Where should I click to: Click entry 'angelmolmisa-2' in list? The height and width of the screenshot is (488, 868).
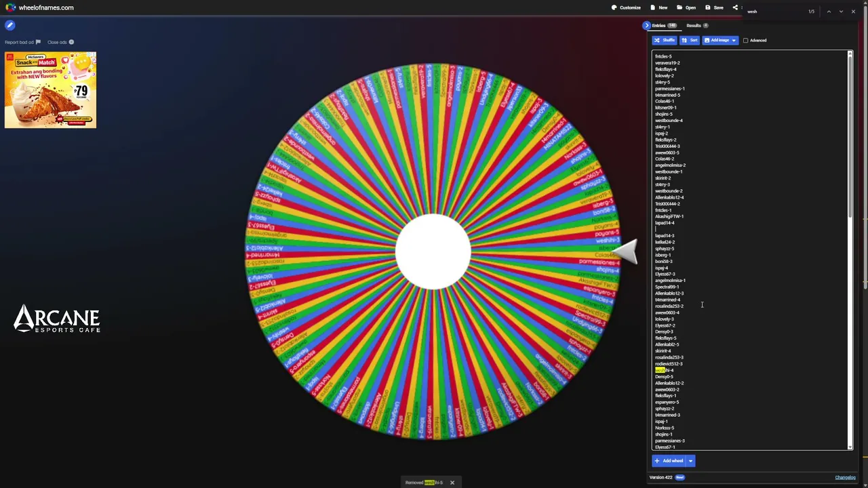670,165
